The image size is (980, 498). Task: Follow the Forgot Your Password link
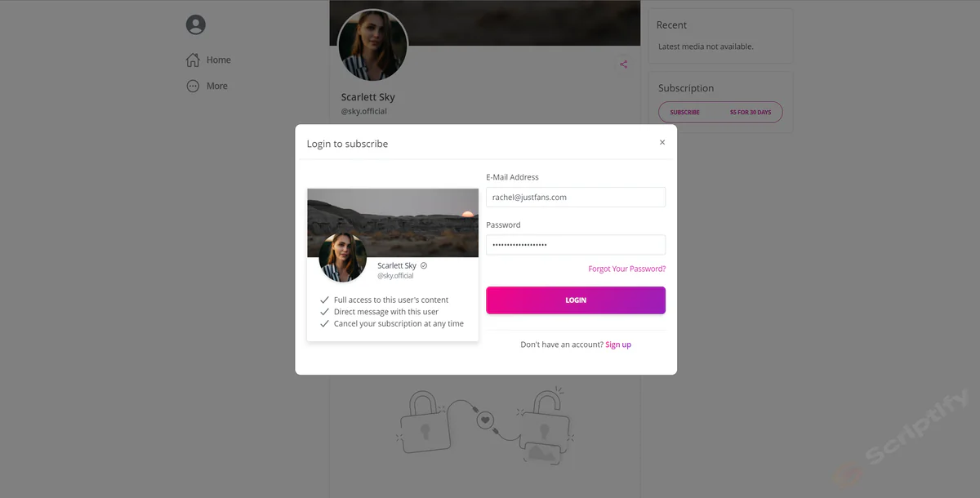(626, 269)
